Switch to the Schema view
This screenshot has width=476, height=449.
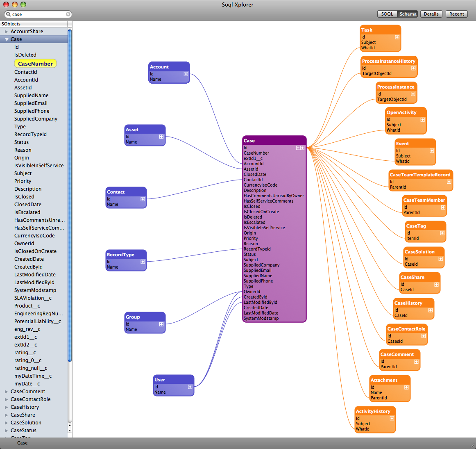(x=408, y=14)
